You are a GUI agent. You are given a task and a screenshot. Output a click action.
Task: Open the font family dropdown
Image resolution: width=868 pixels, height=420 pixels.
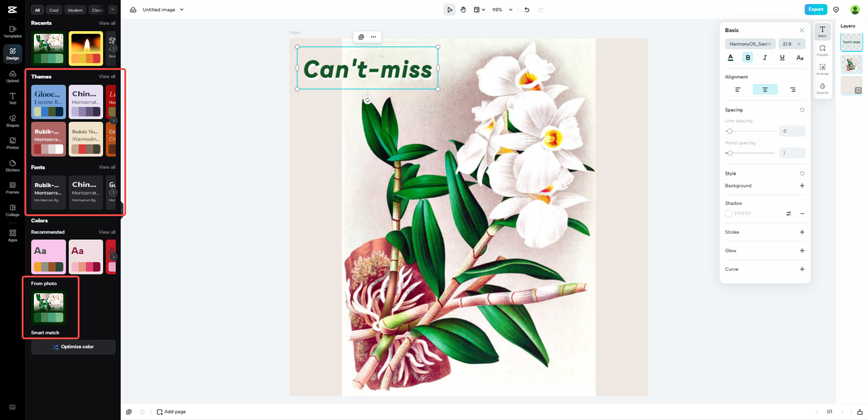pyautogui.click(x=750, y=44)
